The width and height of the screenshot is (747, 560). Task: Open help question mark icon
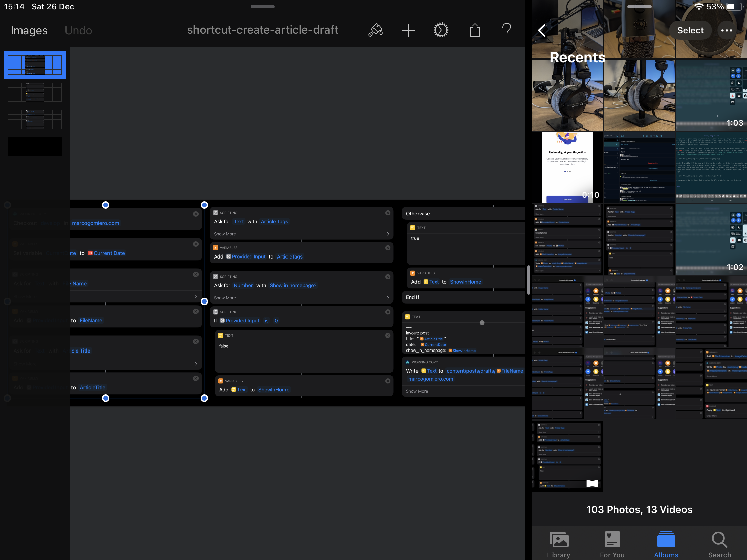[507, 30]
